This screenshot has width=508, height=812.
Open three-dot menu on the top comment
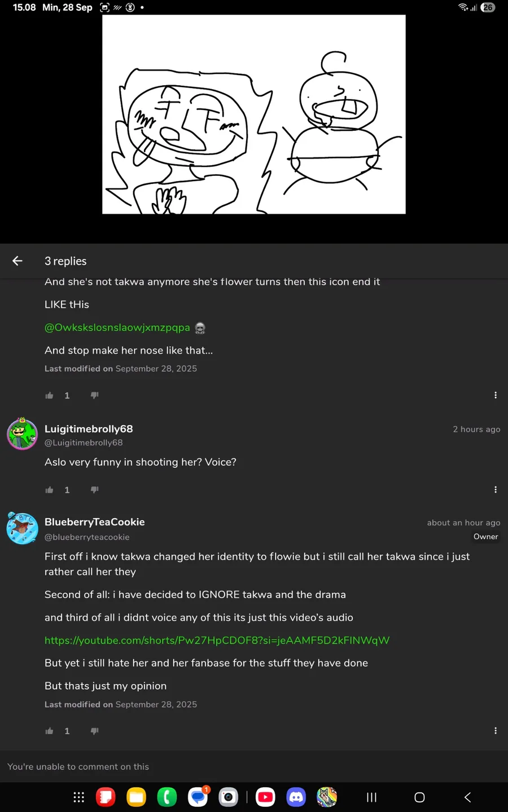click(x=495, y=395)
